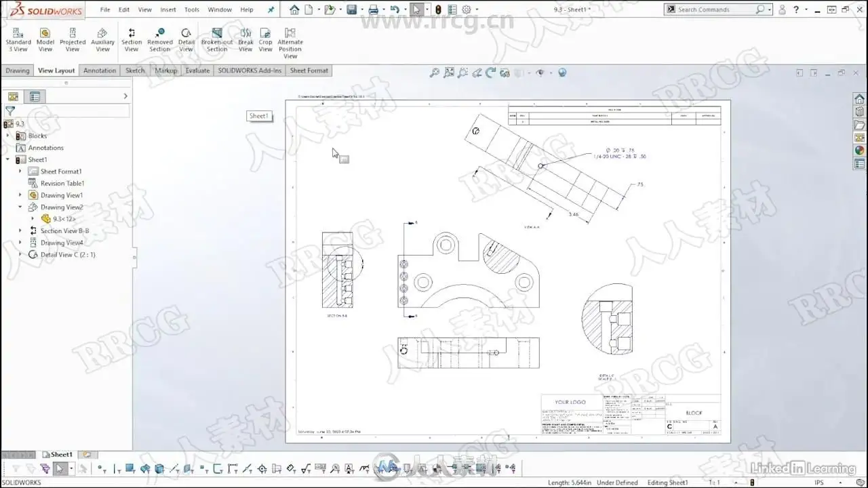Viewport: 868px width, 488px height.
Task: Expand Detail View C (2 : 1)
Action: click(x=20, y=254)
